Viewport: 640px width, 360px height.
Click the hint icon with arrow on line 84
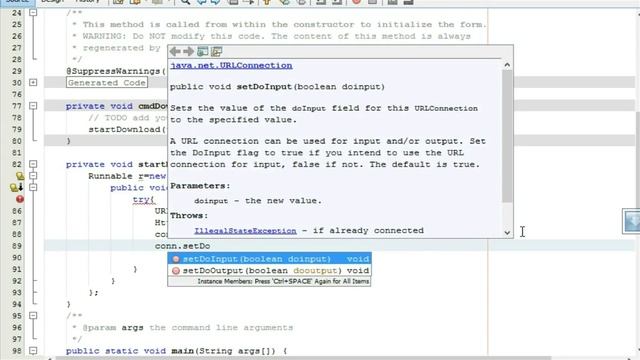[17, 187]
